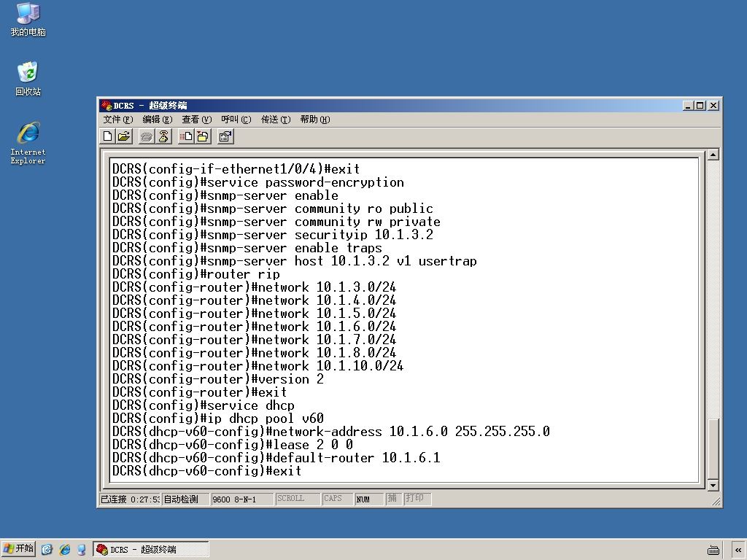Viewport: 747px width, 560px height.
Task: Click the CAPS status indicator
Action: (337, 499)
